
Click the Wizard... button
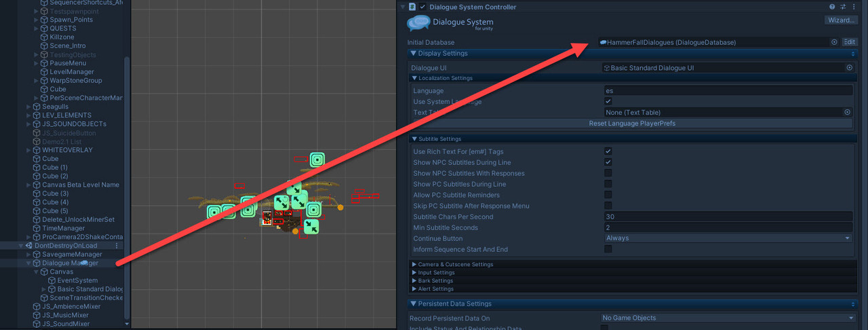[840, 20]
